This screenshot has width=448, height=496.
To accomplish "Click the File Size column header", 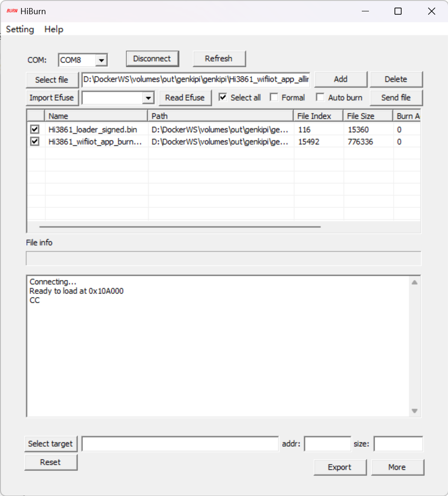I will [x=368, y=116].
